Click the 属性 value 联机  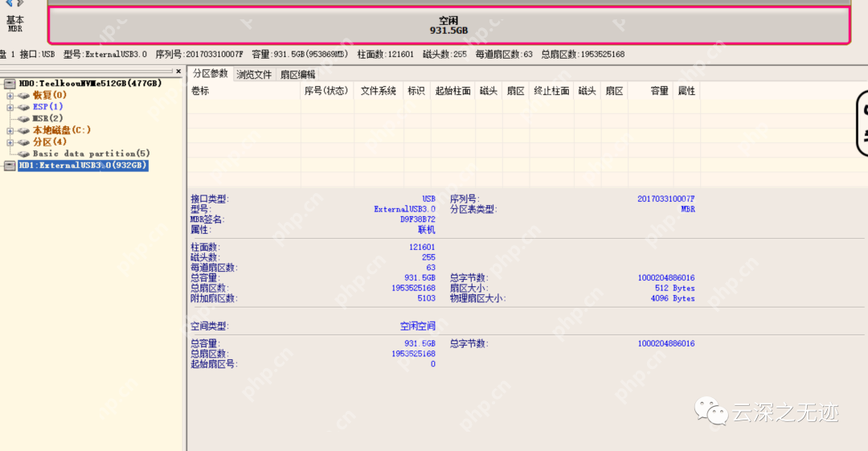pos(426,230)
